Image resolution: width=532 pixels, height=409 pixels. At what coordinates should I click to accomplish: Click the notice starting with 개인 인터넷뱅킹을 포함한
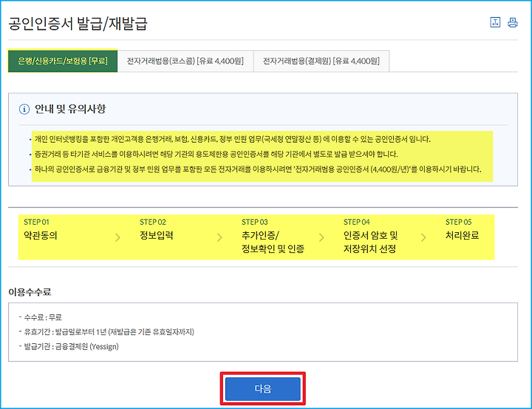233,139
